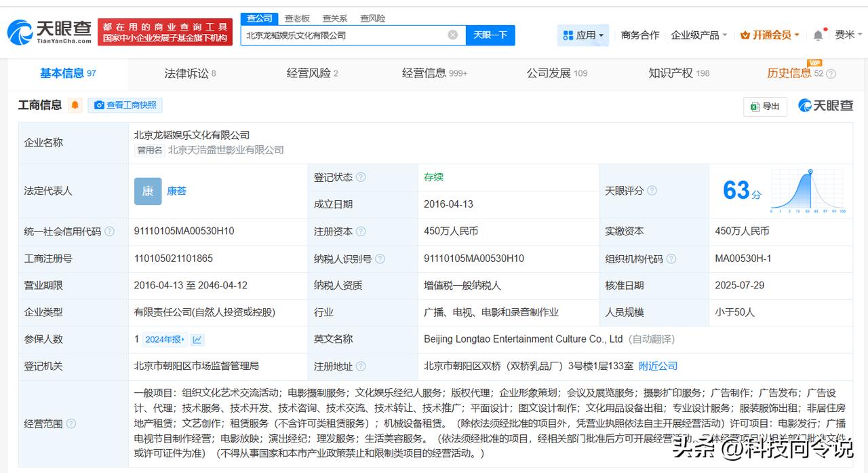868x473 pixels.
Task: Click staff size 小于50人
Action: 734,312
